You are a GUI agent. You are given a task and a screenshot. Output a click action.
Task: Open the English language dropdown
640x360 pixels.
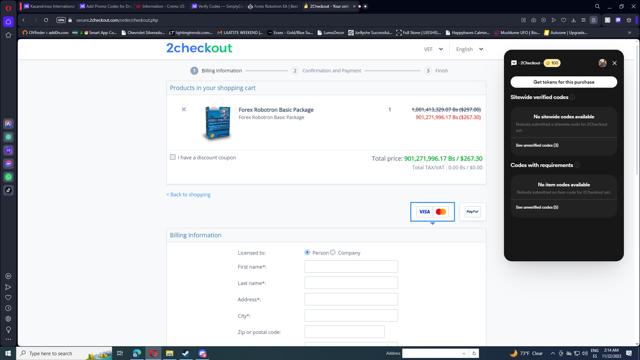click(x=469, y=49)
